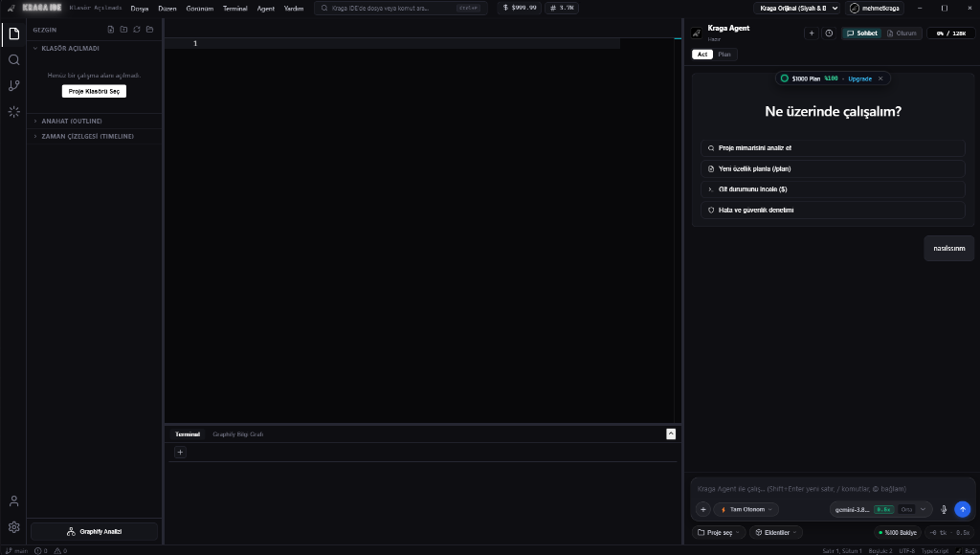Open the Yardım menu
The width and height of the screenshot is (980, 555).
point(294,8)
